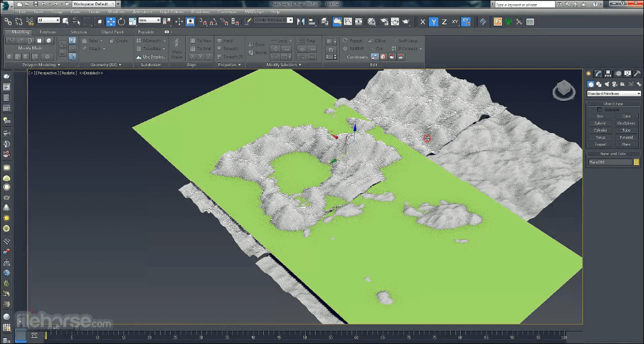The height and width of the screenshot is (344, 644).
Task: Open the Utilities panel hammer tab
Action: pos(637,73)
